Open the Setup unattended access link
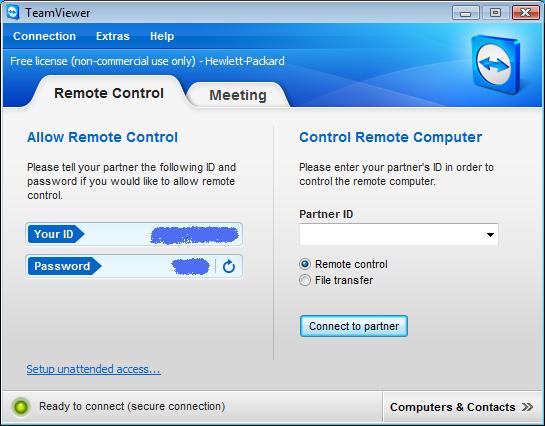 93,369
